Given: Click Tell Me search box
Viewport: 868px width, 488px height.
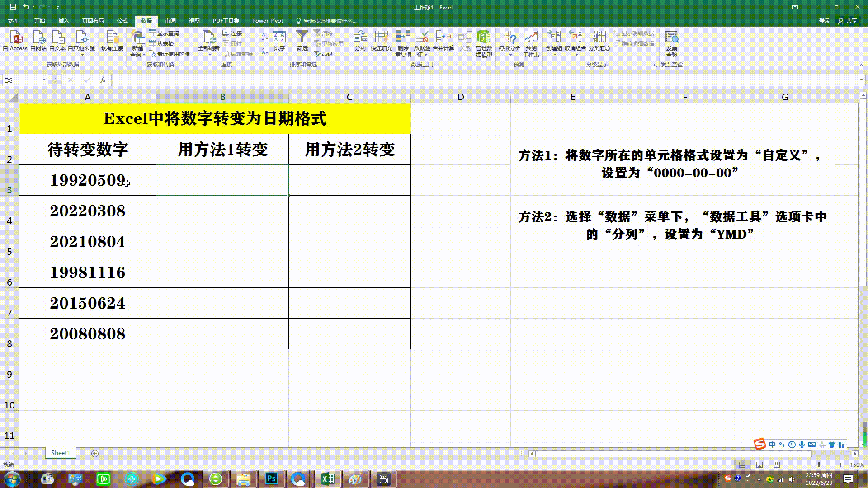Looking at the screenshot, I should pos(326,21).
